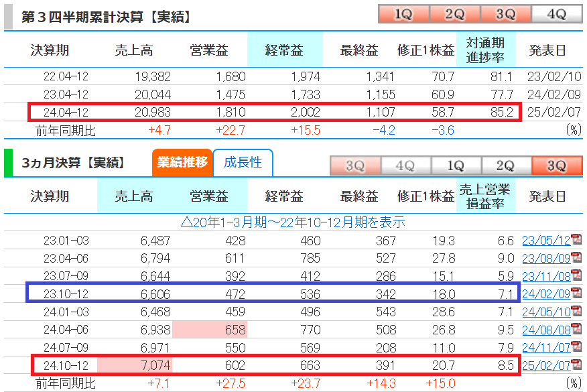
Task: Select sales value 6,938 in 24.04-06 row
Action: click(155, 330)
